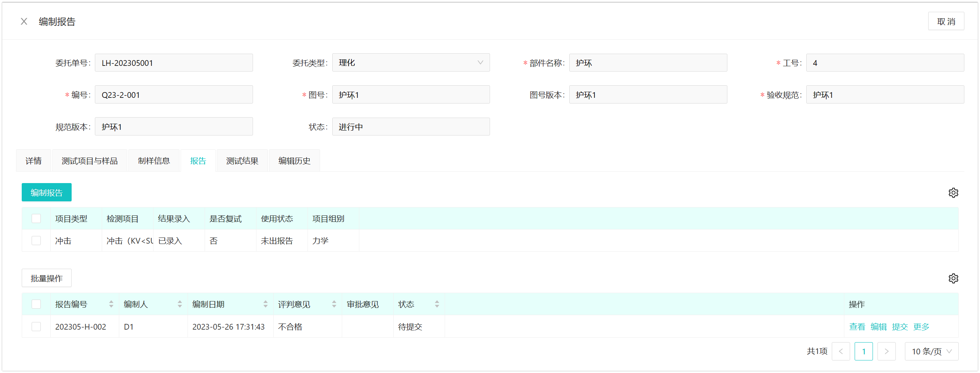980x373 pixels.
Task: Close the 编制报告 panel with X icon
Action: [24, 22]
